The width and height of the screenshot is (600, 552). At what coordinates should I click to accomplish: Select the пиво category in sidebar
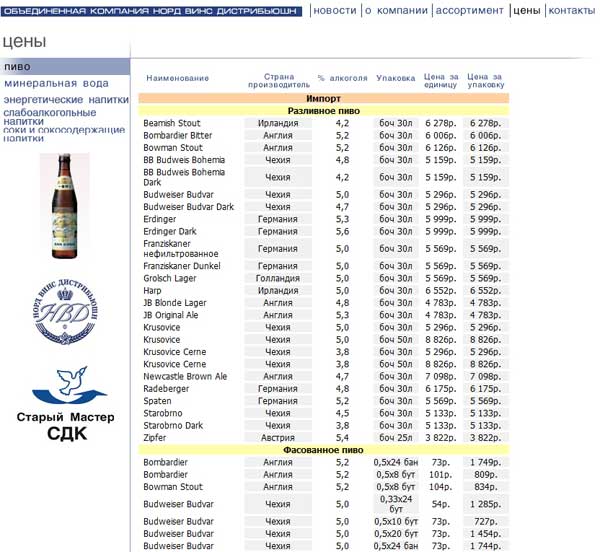[65, 67]
